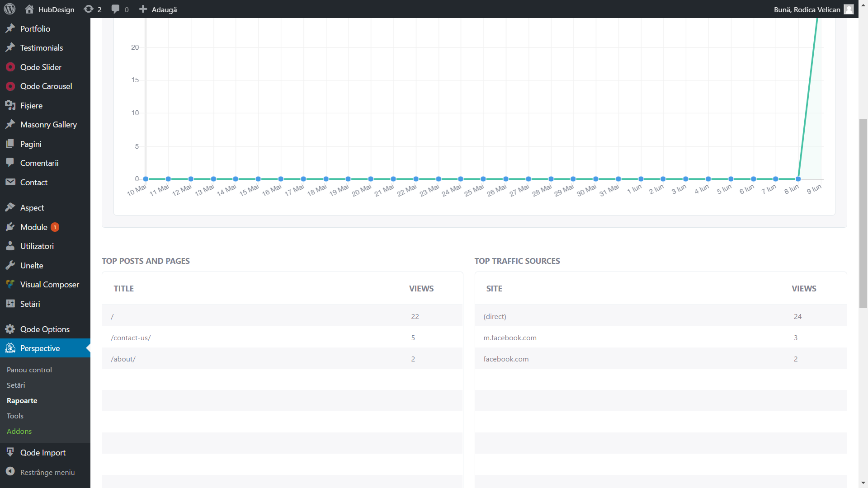
Task: Open the Portfolio menu item
Action: pos(35,28)
